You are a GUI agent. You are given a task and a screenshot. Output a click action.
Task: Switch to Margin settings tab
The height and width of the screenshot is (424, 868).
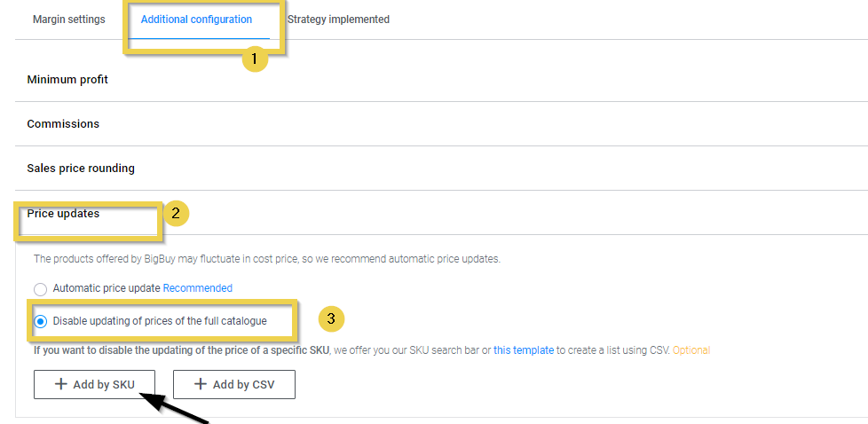(x=68, y=20)
